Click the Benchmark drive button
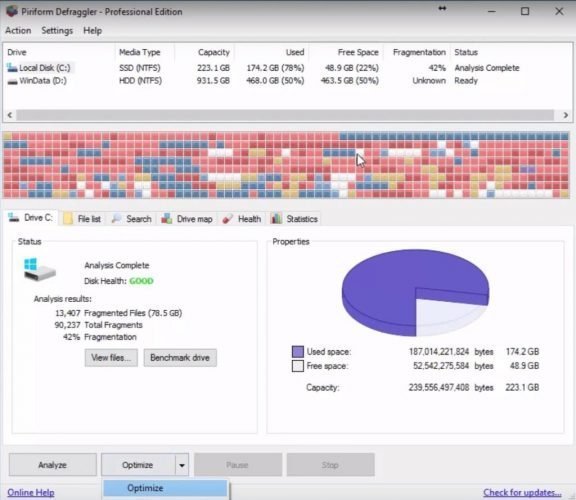 pyautogui.click(x=180, y=357)
